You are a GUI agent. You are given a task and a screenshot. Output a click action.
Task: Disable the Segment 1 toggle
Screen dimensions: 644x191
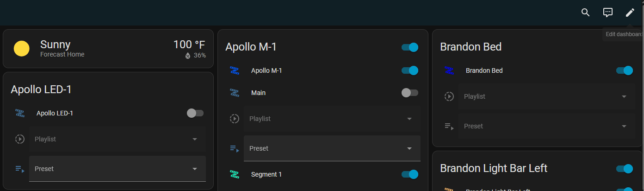point(410,174)
